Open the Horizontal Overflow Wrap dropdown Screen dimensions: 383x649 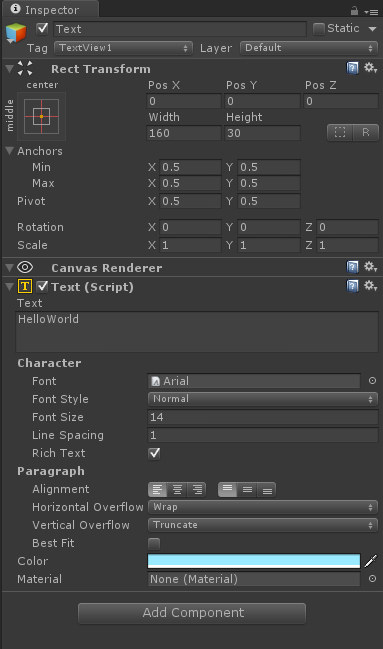pyautogui.click(x=263, y=507)
